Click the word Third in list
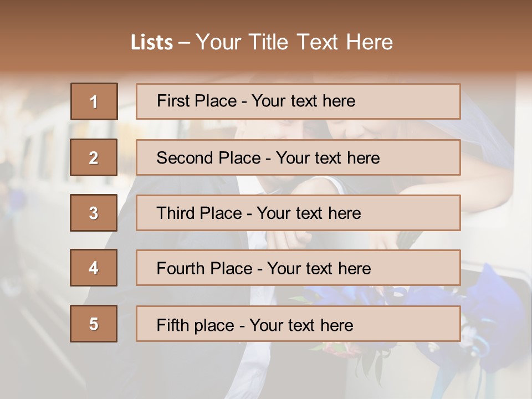Viewport: 532px width, 399px height. (x=175, y=213)
